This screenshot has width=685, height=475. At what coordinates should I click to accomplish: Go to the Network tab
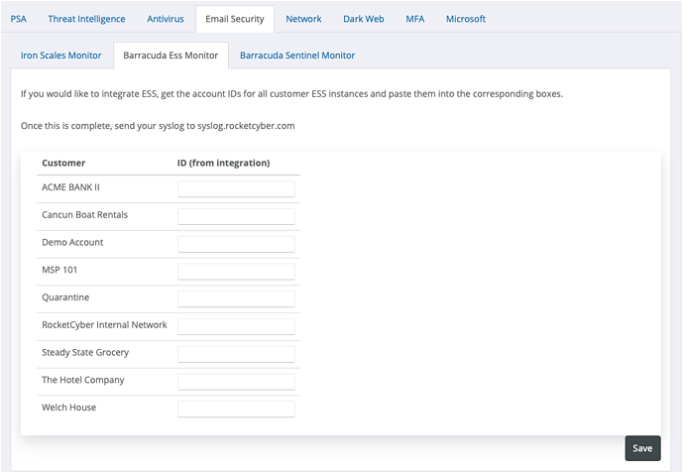point(304,19)
